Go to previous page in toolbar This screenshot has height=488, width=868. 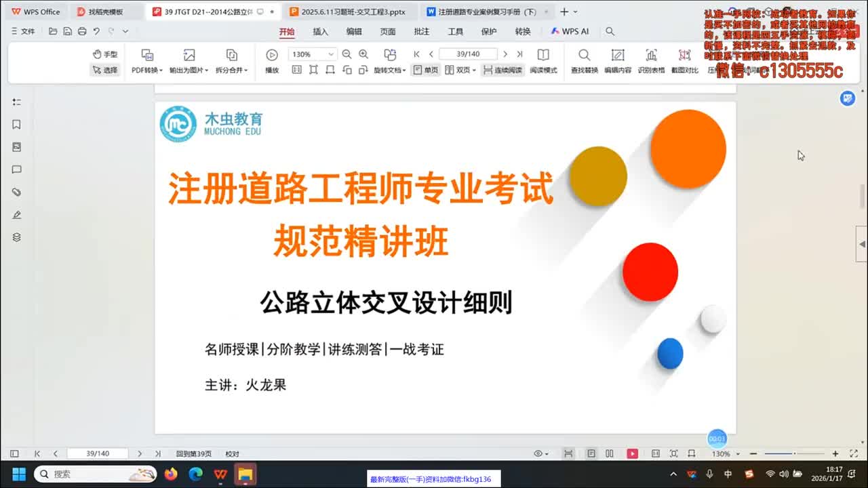click(x=431, y=54)
